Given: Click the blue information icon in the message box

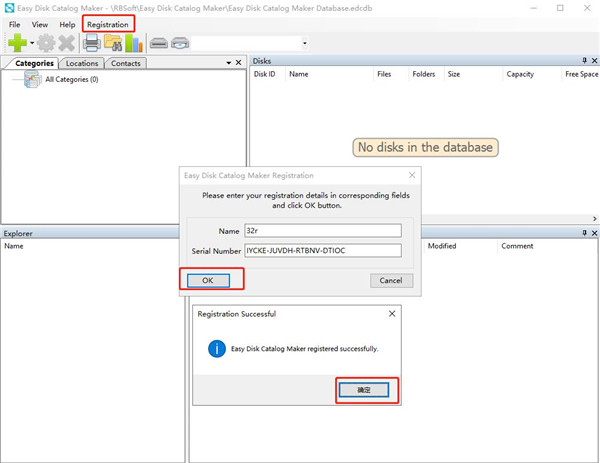Looking at the screenshot, I should 217,349.
